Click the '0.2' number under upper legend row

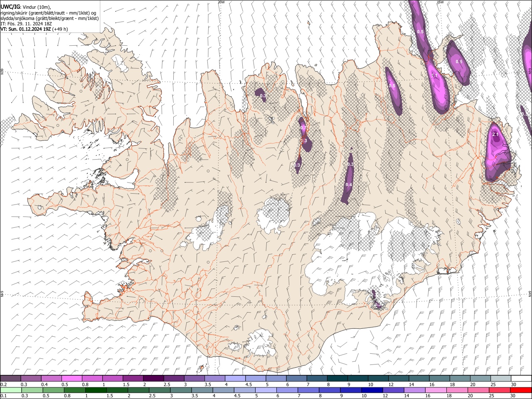point(3,384)
